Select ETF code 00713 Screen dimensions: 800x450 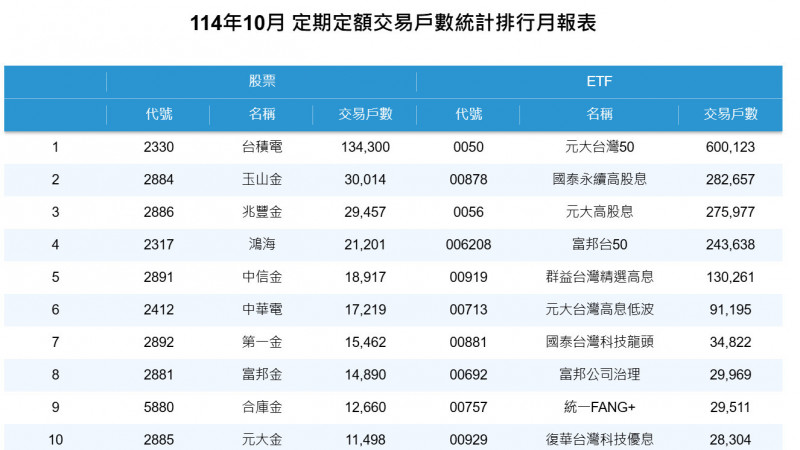[x=468, y=310]
